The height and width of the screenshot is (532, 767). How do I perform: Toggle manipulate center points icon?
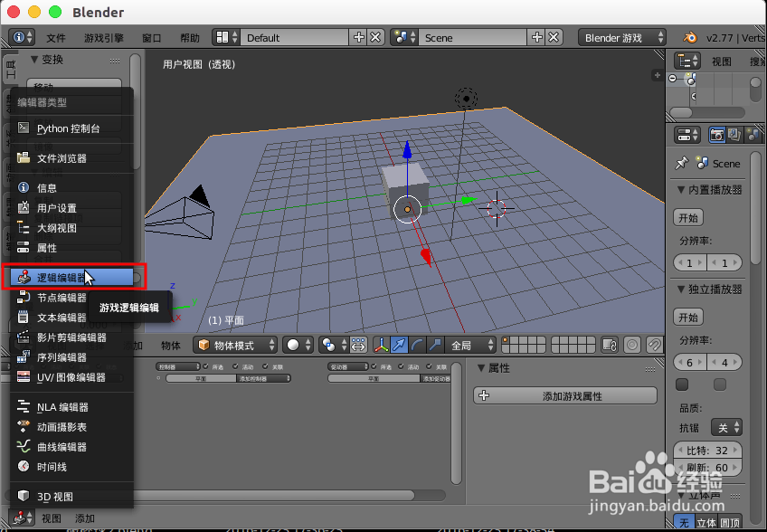click(358, 345)
